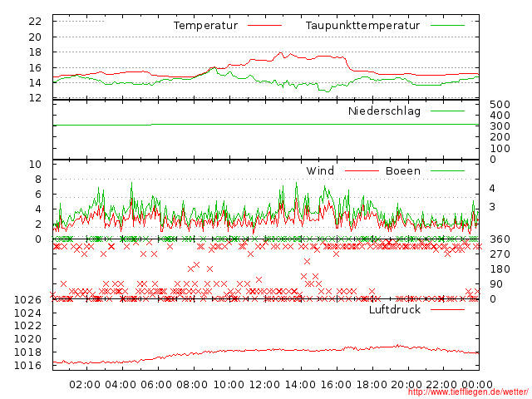The height and width of the screenshot is (399, 532).
Task: Click the 14:00 time axis label
Action: pyautogui.click(x=300, y=385)
